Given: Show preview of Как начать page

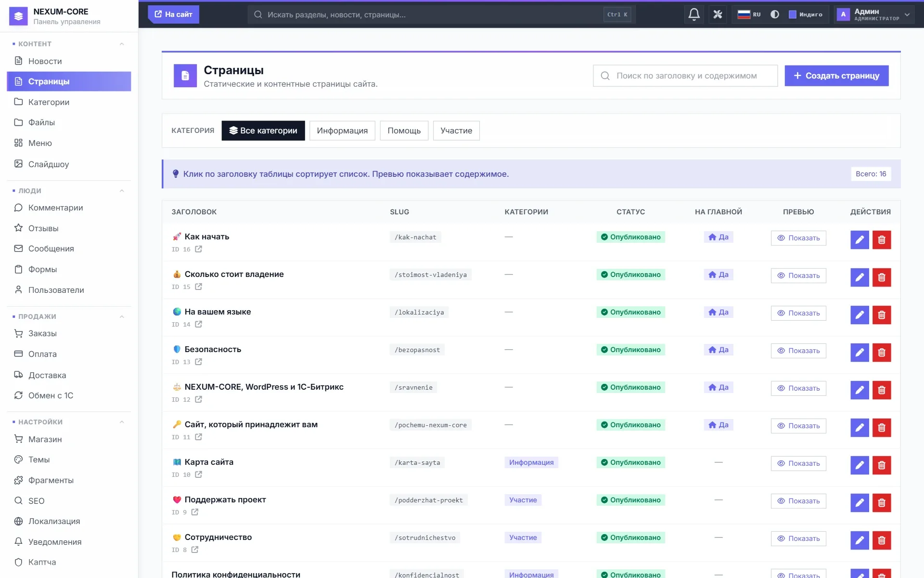Looking at the screenshot, I should 798,238.
